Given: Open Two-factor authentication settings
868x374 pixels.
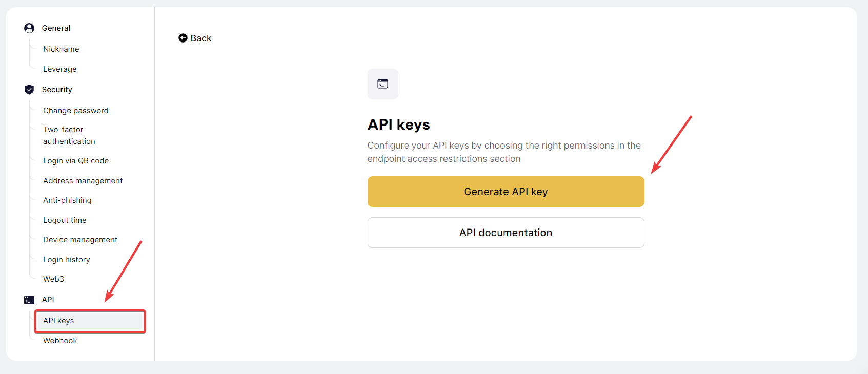Looking at the screenshot, I should [x=69, y=135].
